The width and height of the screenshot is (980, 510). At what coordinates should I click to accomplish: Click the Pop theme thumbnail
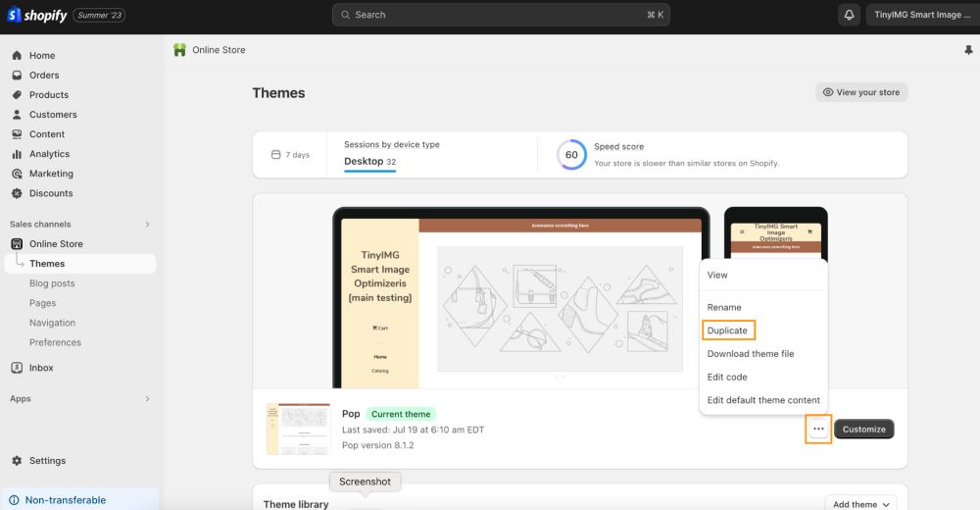coord(298,429)
